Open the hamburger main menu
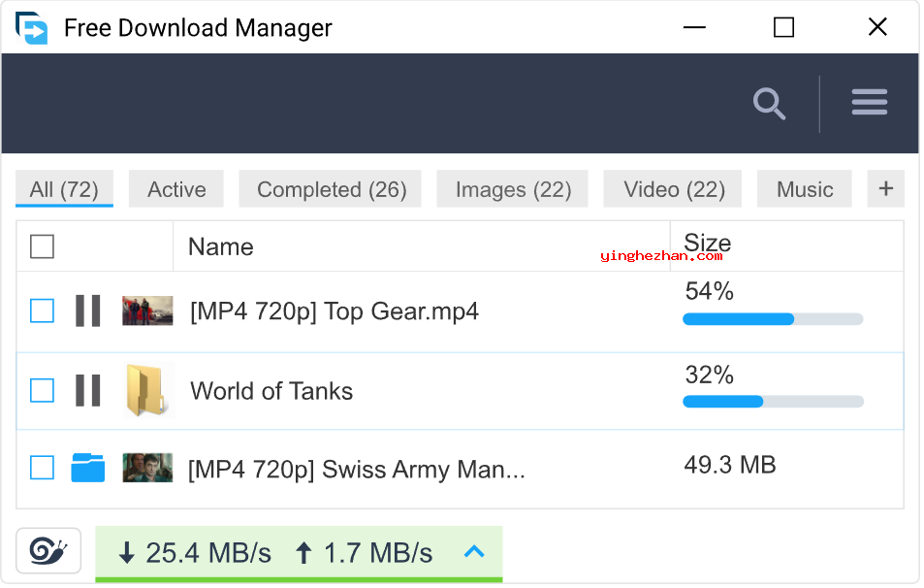Screen dimensions: 924x588 click(x=869, y=103)
